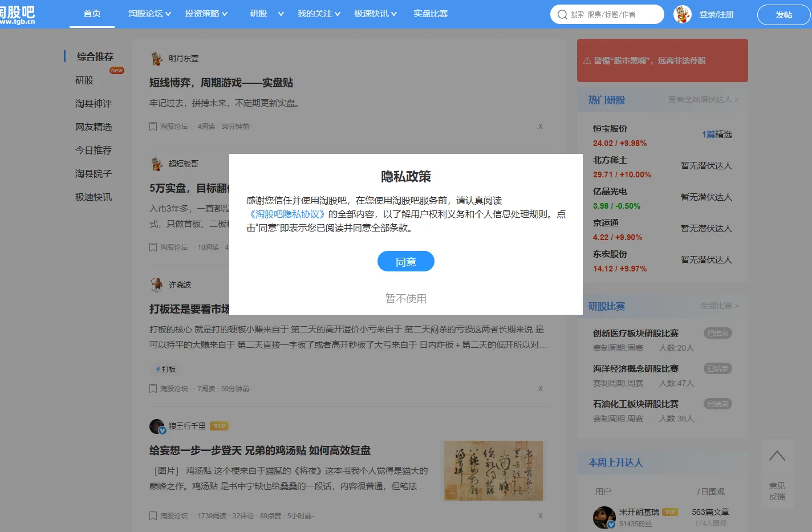Open 创新医疗板块研股比赛 entry

(x=636, y=333)
